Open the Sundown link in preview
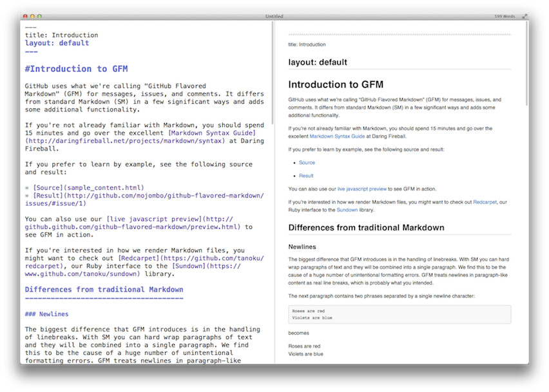 click(347, 210)
